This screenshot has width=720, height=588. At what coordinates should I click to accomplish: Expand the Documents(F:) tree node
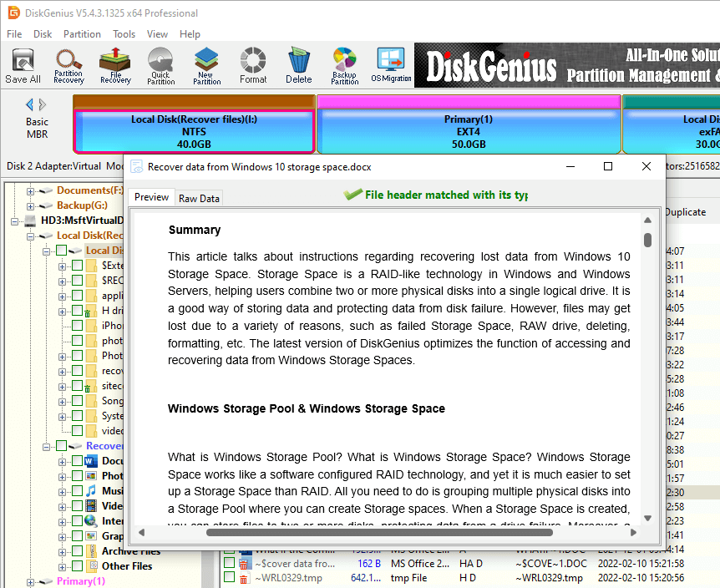tap(31, 190)
